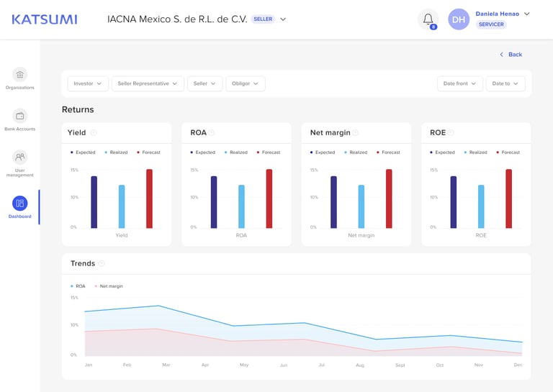
Task: Open the Date to picker dropdown
Action: (x=505, y=83)
